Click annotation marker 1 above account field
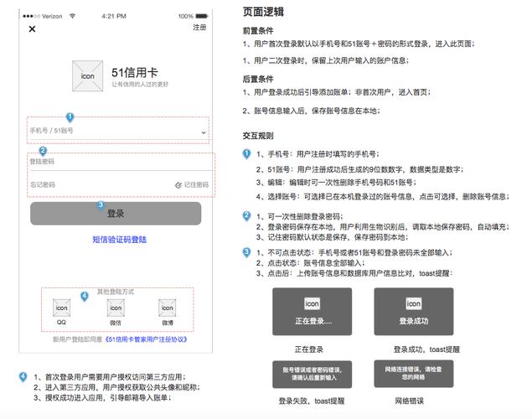This screenshot has height=419, width=532. click(x=70, y=117)
